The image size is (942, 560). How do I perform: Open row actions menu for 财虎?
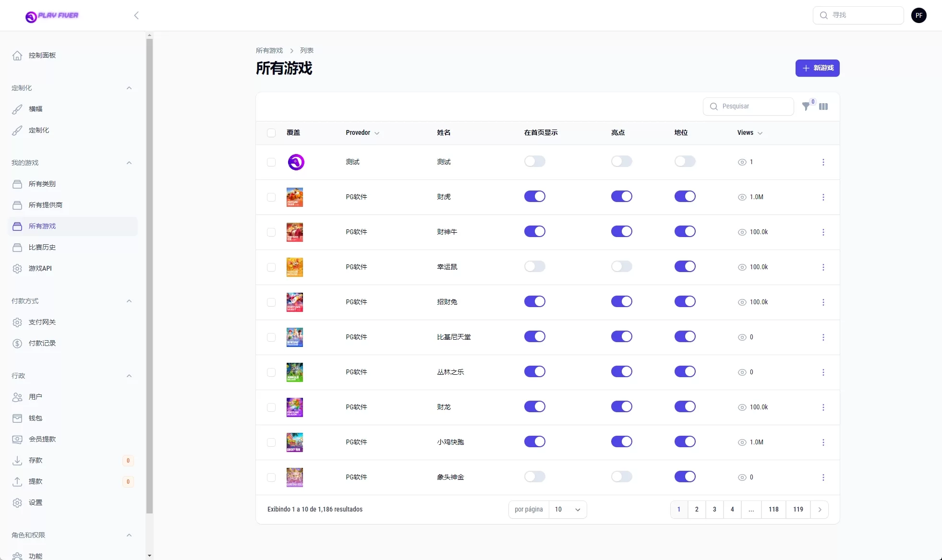click(x=823, y=197)
